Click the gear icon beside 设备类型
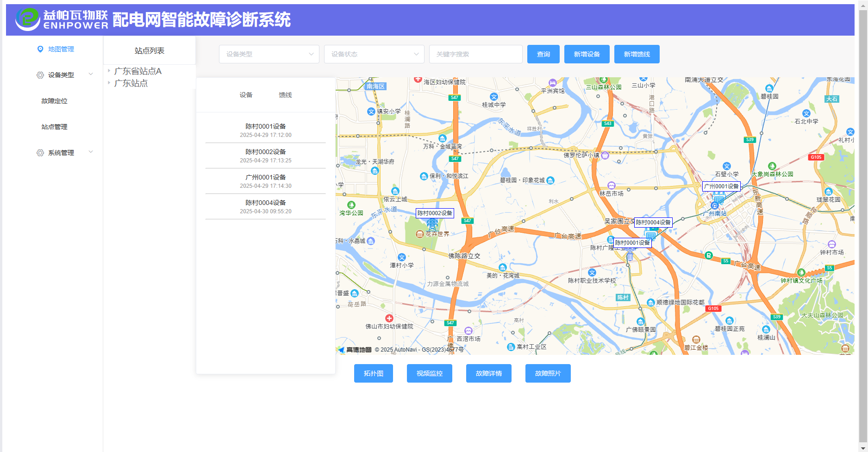868x452 pixels. click(x=40, y=75)
